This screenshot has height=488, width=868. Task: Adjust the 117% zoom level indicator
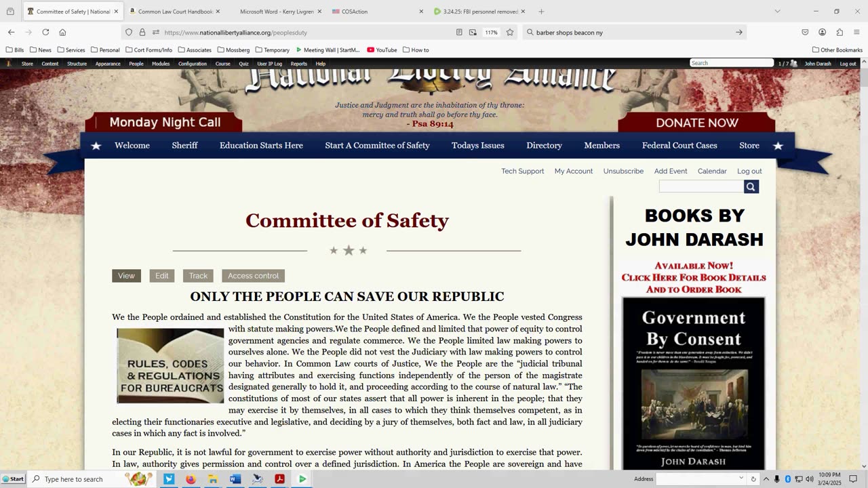coord(492,32)
